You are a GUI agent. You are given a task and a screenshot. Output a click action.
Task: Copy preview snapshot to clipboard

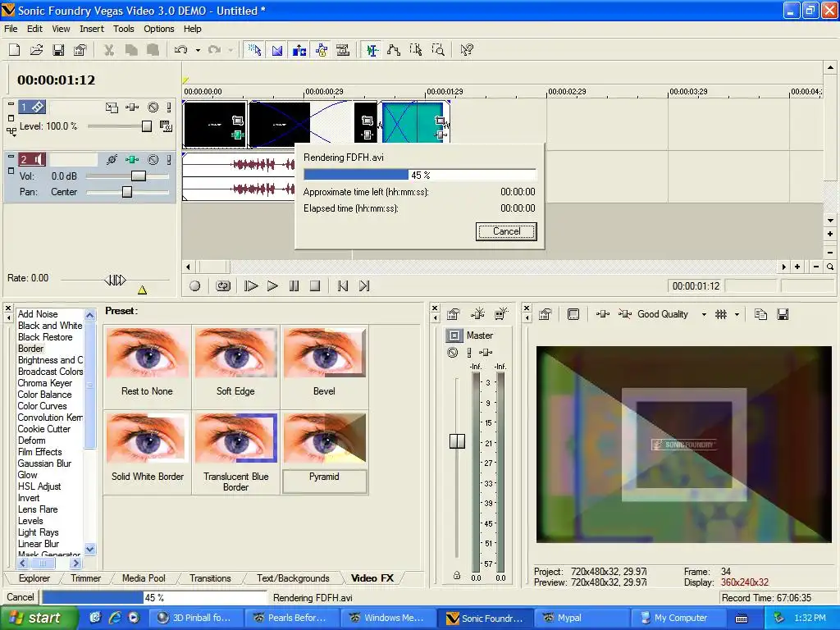(760, 314)
